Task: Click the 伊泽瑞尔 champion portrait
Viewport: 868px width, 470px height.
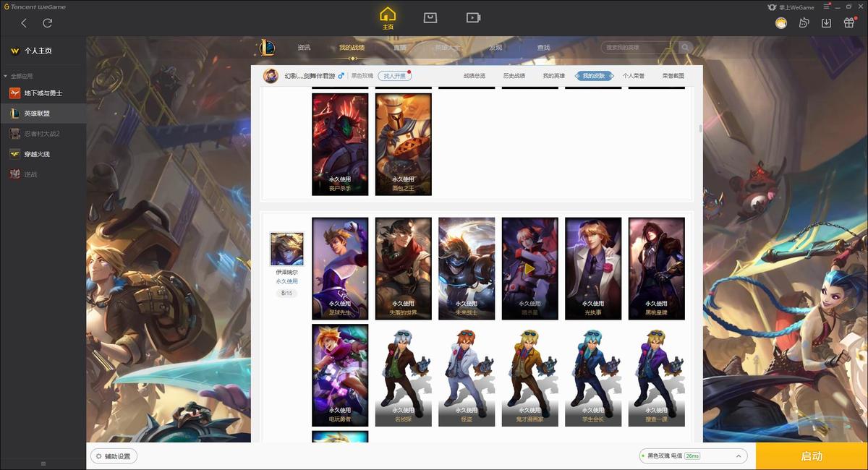Action: click(x=286, y=249)
